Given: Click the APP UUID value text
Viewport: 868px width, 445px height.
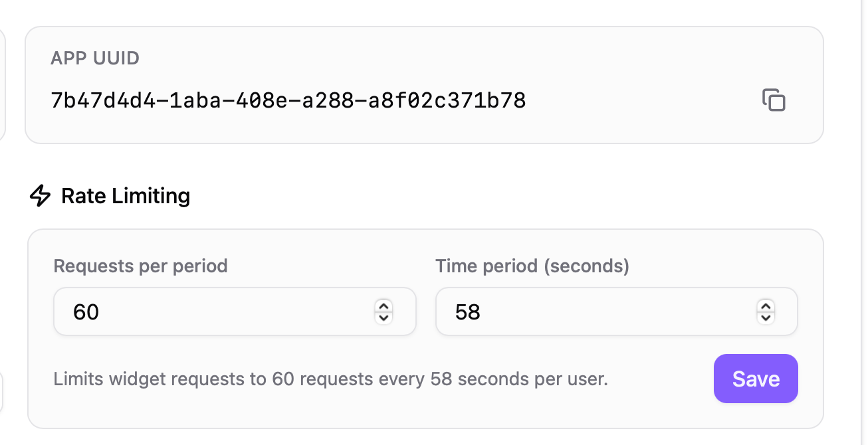Looking at the screenshot, I should pyautogui.click(x=288, y=100).
